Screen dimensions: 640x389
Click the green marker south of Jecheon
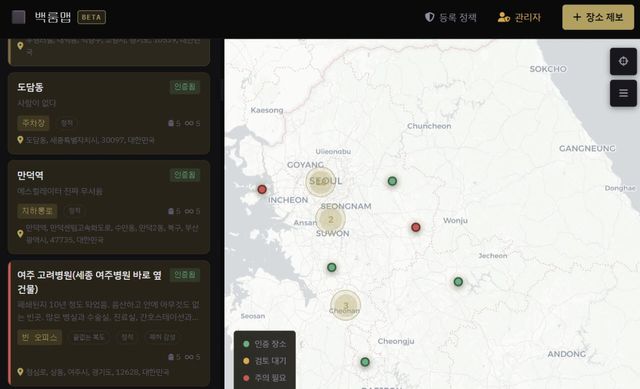tap(458, 282)
